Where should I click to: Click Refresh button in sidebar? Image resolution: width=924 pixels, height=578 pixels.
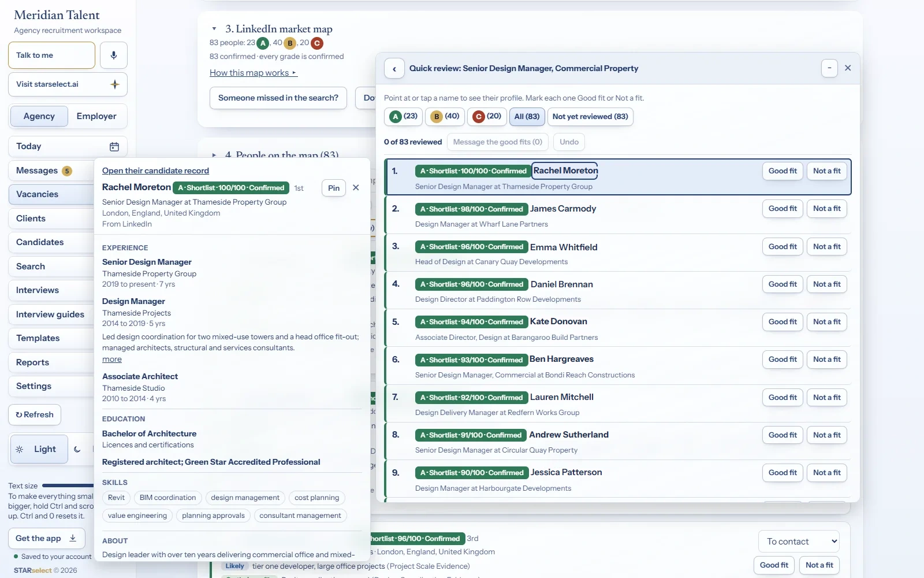(35, 415)
